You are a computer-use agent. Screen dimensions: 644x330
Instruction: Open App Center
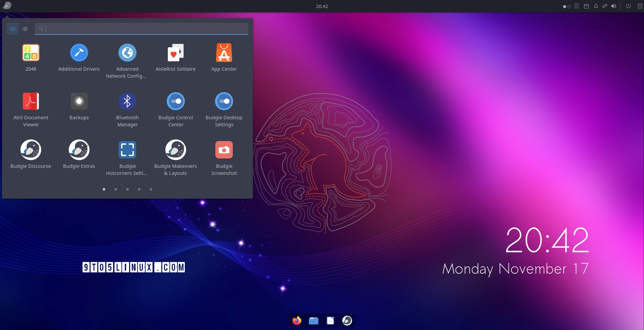[x=224, y=53]
